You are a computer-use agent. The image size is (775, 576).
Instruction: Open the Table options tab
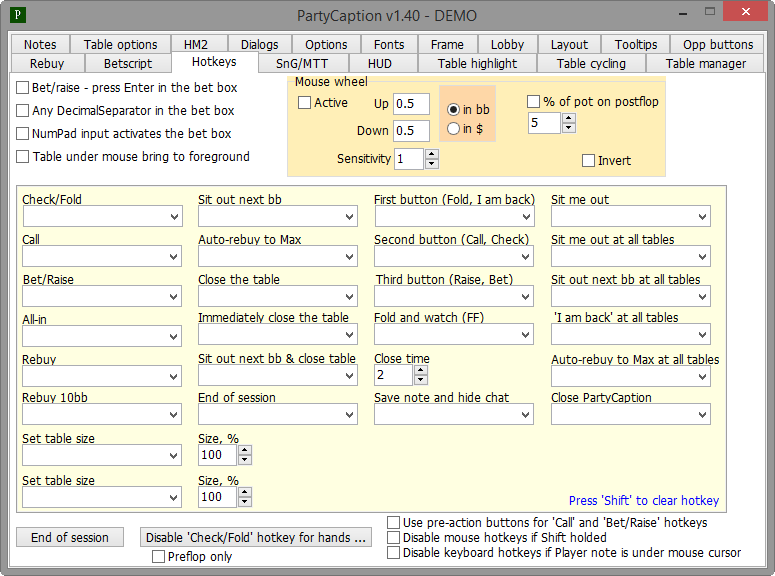pyautogui.click(x=120, y=44)
